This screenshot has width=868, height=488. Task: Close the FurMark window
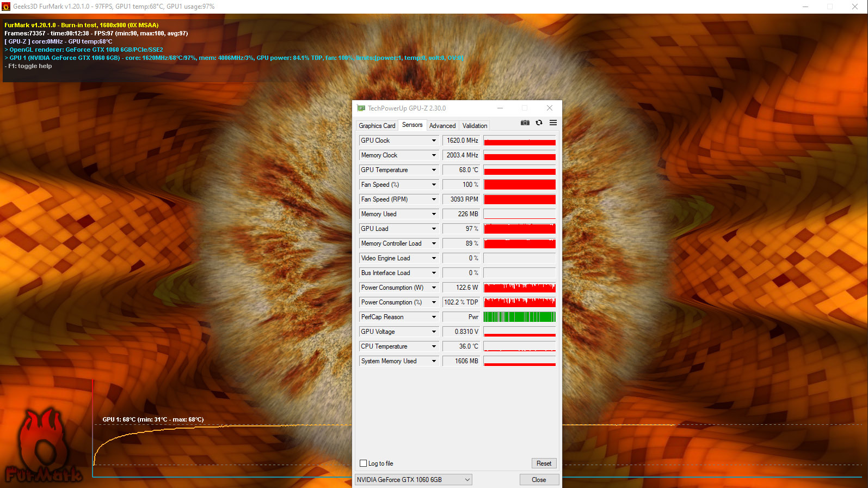coord(855,7)
